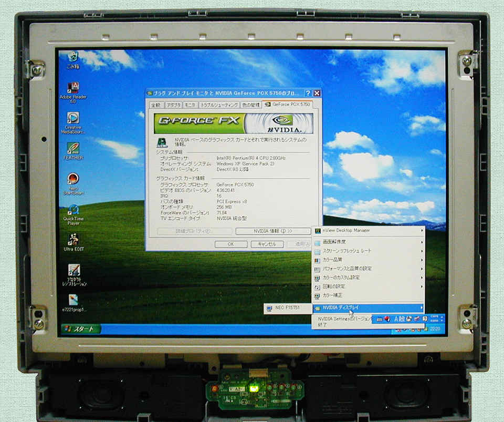Switch to the アダプタ tab
504x422 pixels.
(173, 105)
